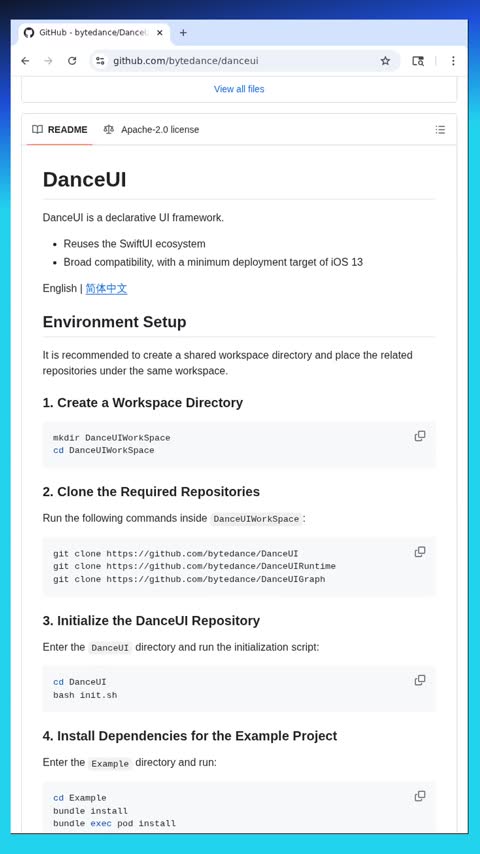480x854 pixels.
Task: Copy the mkdir DanceUIWorkSpace code block
Action: click(x=420, y=436)
